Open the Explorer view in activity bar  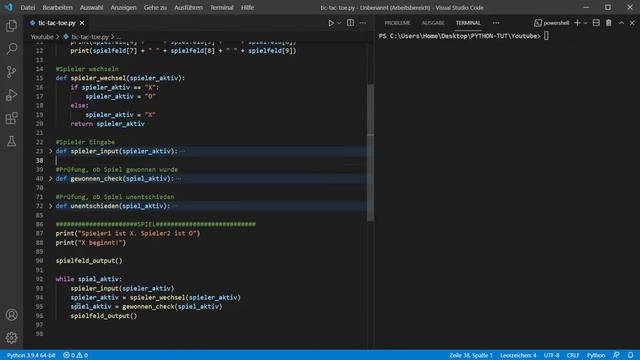coord(11,26)
